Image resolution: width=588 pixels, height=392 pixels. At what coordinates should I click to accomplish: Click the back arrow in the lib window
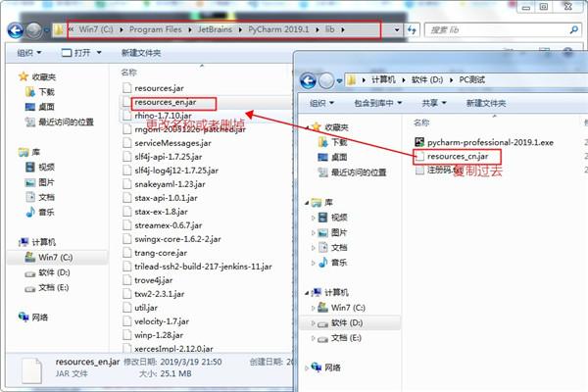tap(16, 30)
